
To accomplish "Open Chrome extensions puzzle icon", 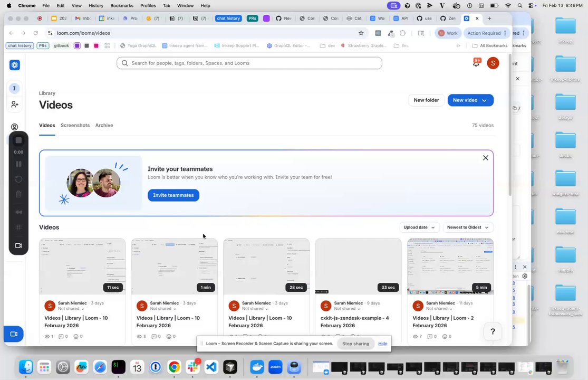I will (403, 33).
